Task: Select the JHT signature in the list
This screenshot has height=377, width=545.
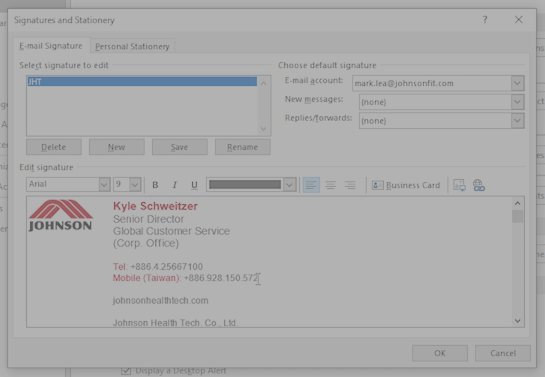Action: coord(142,82)
